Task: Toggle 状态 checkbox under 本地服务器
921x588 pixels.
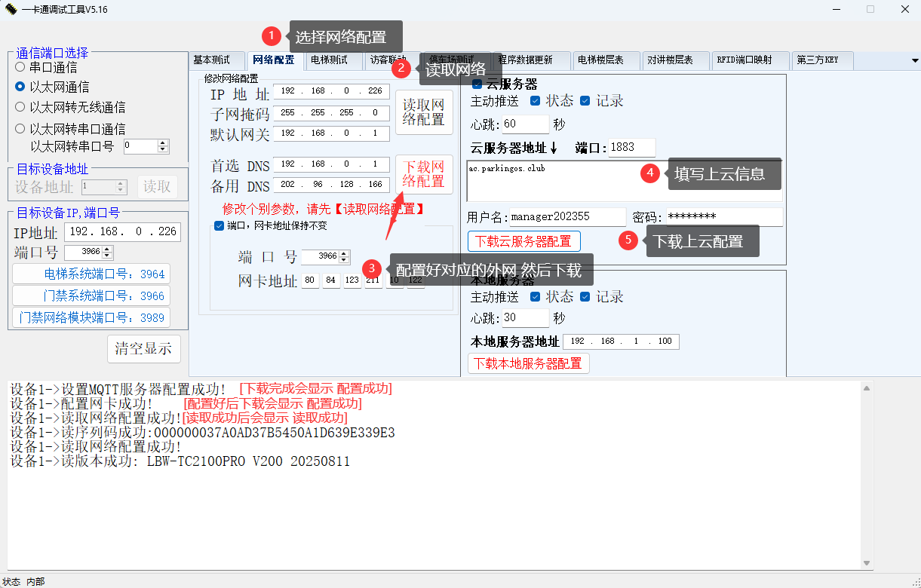Action: pyautogui.click(x=535, y=296)
